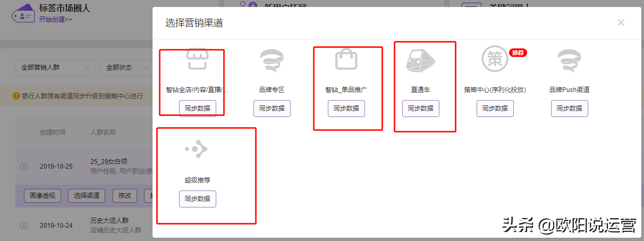Click the 创建时间 column header
The image size is (644, 241).
(52, 132)
